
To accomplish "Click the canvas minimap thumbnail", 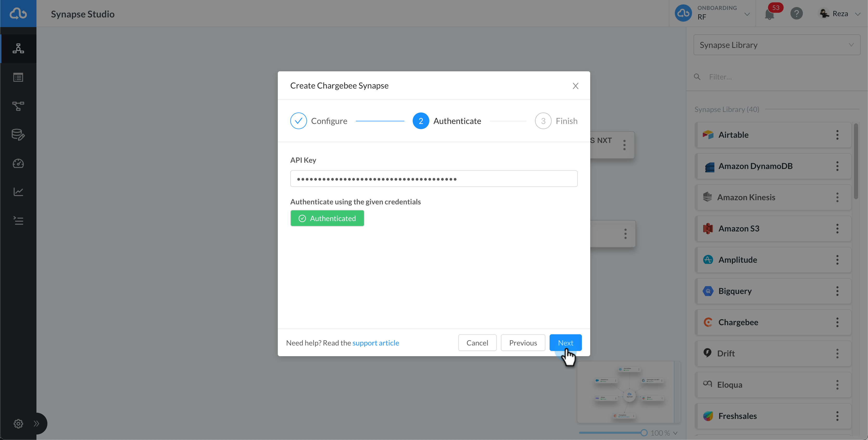I will [629, 393].
